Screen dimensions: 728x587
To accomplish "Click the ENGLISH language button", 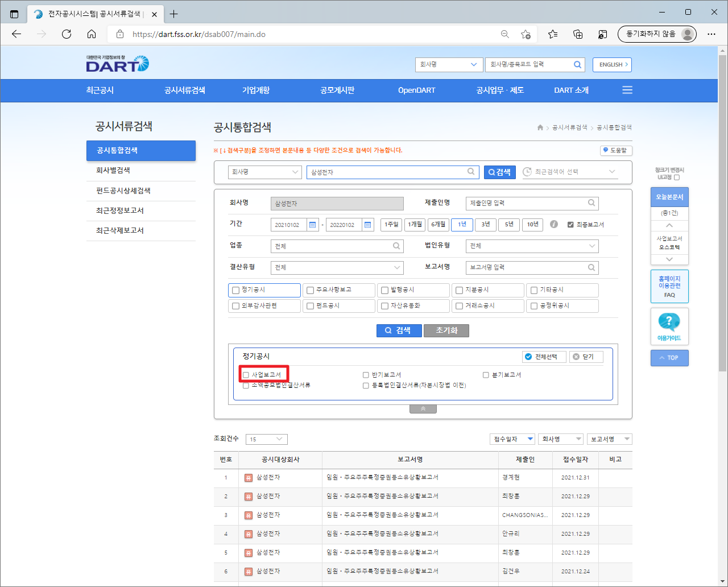I will tap(612, 65).
